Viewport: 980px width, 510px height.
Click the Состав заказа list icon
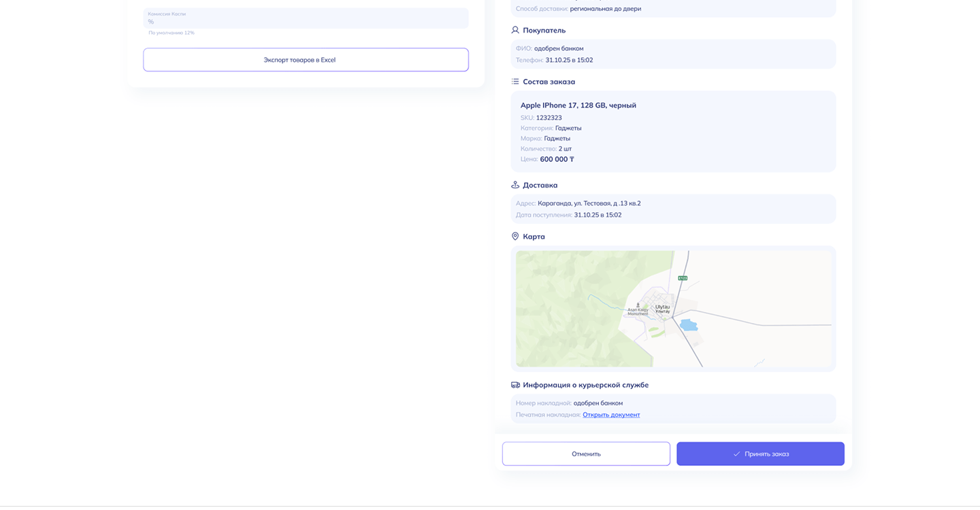pyautogui.click(x=515, y=82)
